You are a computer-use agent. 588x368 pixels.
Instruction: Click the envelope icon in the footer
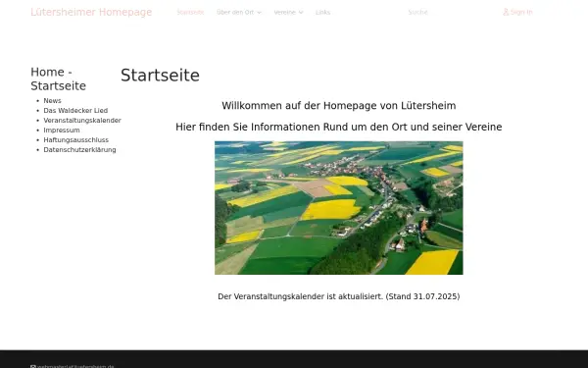(x=33, y=366)
